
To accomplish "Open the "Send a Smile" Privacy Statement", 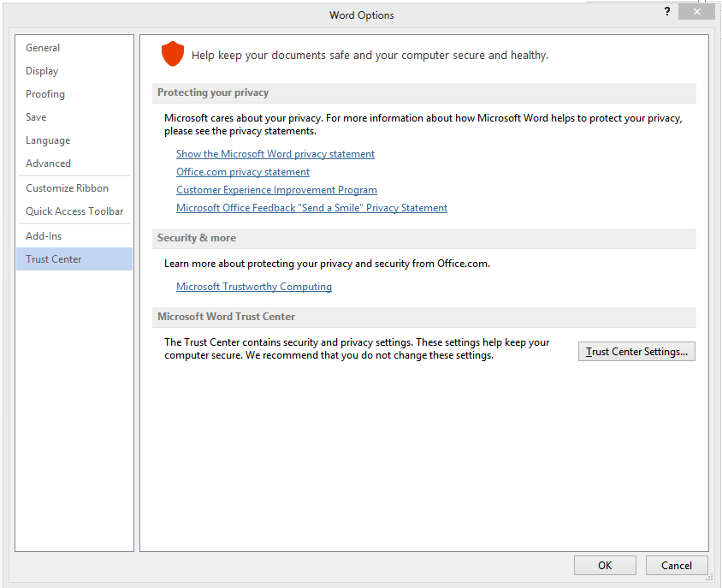I will pyautogui.click(x=311, y=208).
